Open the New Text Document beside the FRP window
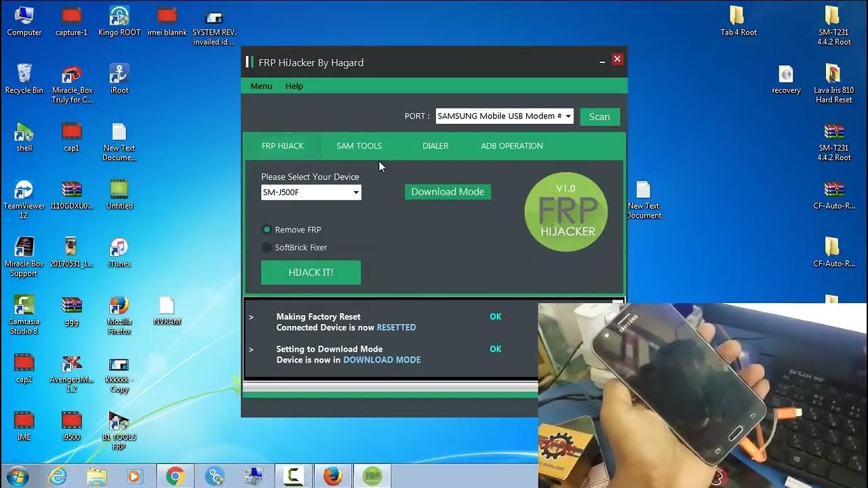868x488 pixels. click(644, 199)
